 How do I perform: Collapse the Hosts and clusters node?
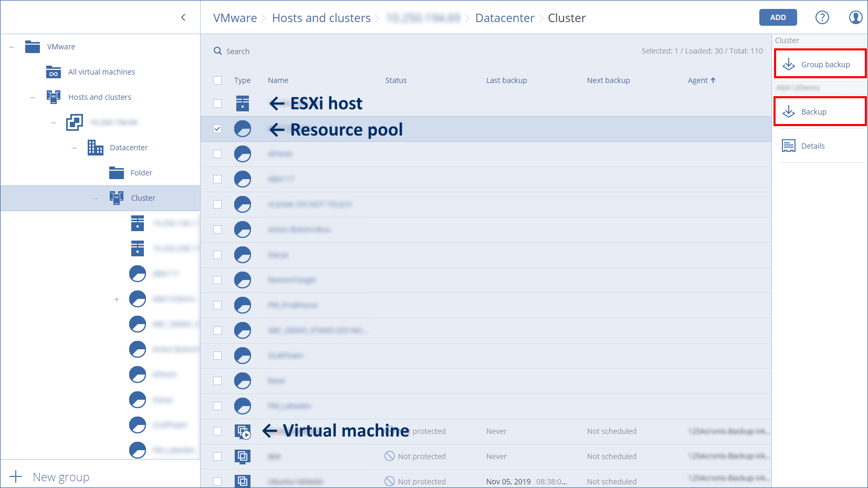[33, 97]
